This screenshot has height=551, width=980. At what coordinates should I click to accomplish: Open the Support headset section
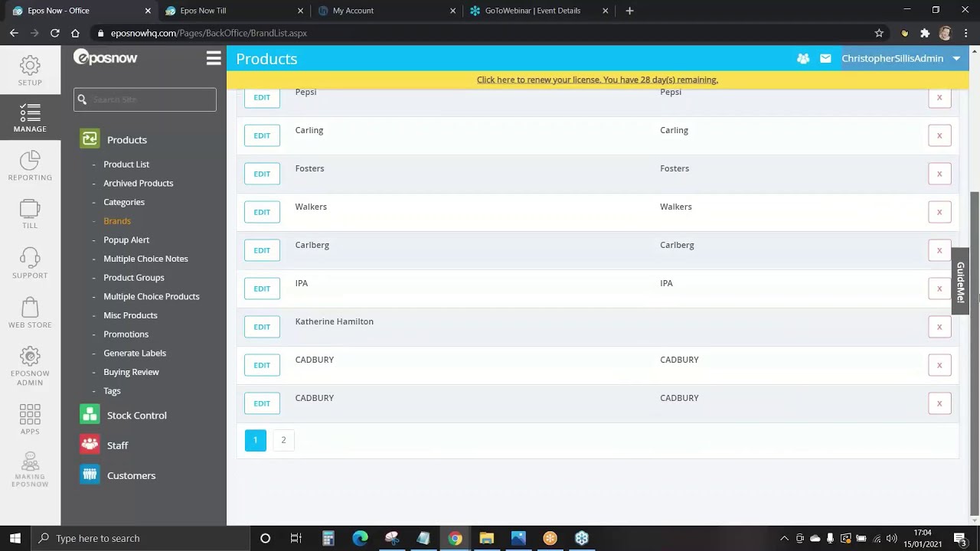30,262
